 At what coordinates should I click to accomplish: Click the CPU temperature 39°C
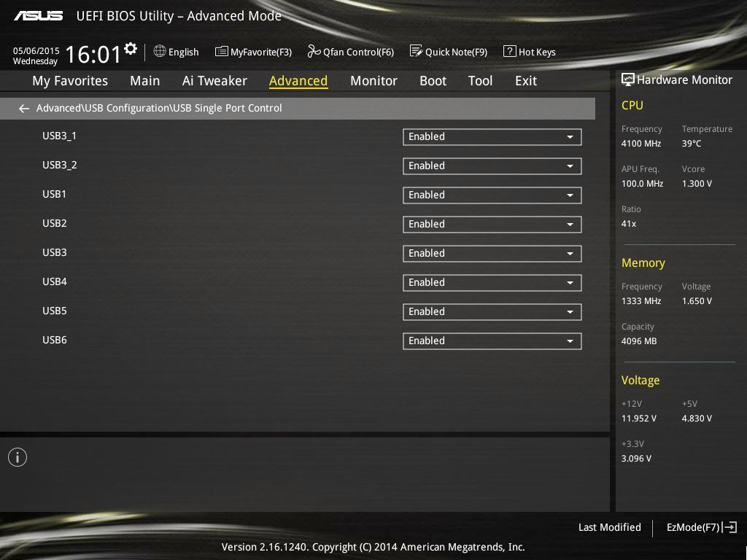coord(692,144)
